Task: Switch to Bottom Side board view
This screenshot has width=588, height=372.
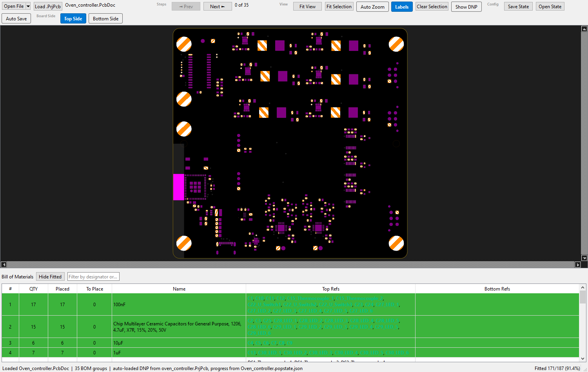Action: (105, 18)
